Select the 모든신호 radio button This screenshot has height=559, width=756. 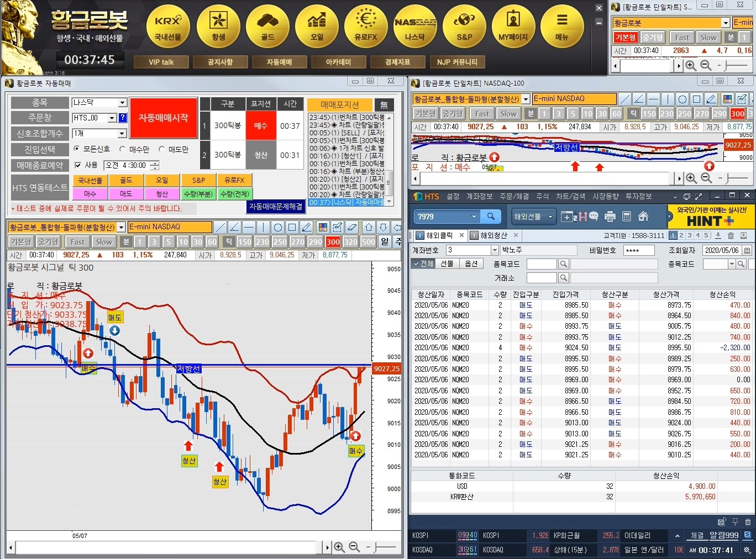pyautogui.click(x=77, y=149)
